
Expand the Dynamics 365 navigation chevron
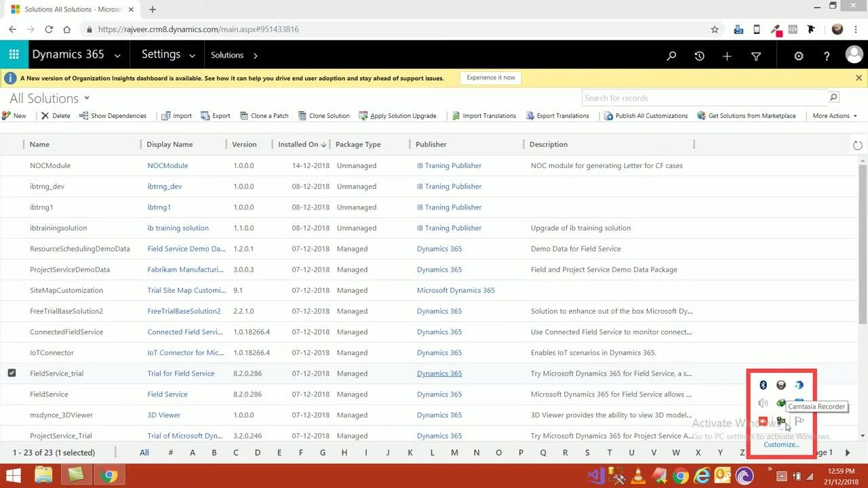117,56
